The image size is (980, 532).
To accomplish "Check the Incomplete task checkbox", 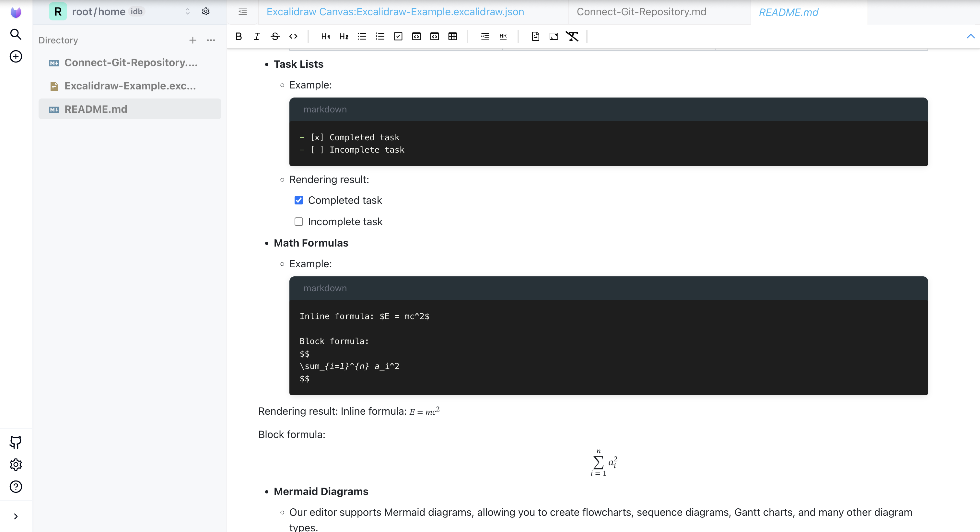I will tap(299, 221).
